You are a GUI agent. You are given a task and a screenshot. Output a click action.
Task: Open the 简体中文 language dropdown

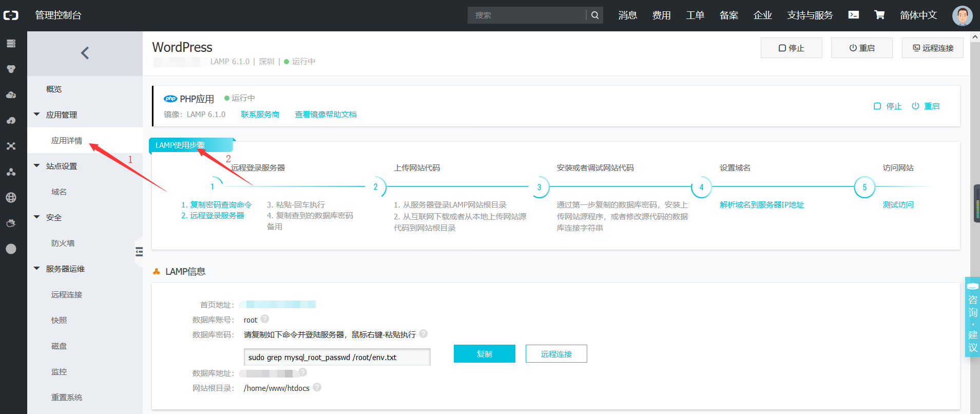(918, 15)
